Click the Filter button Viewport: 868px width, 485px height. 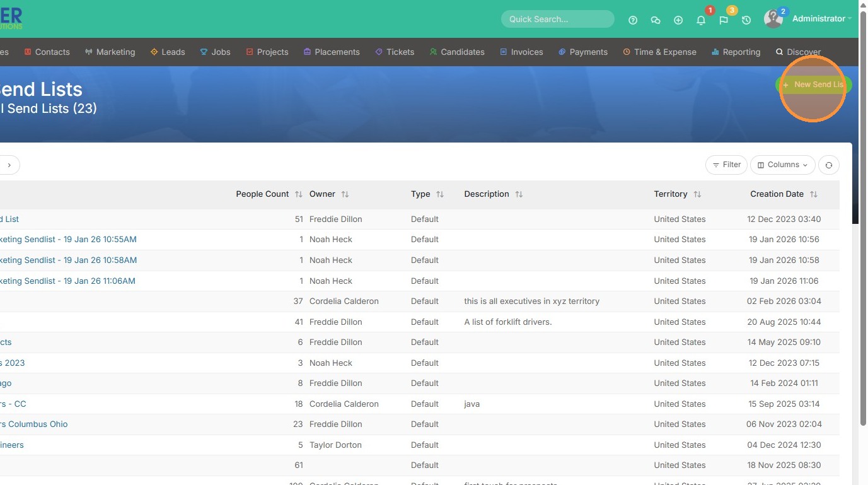(726, 165)
